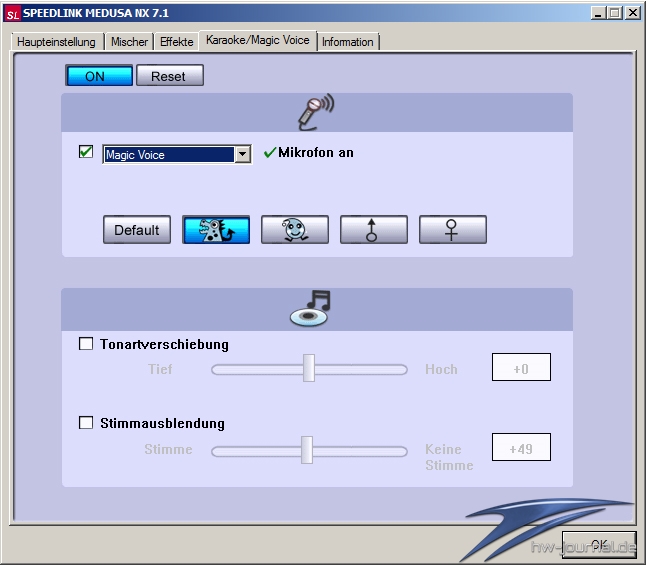Click the SL application logo icon
The height and width of the screenshot is (566, 647).
13,14
